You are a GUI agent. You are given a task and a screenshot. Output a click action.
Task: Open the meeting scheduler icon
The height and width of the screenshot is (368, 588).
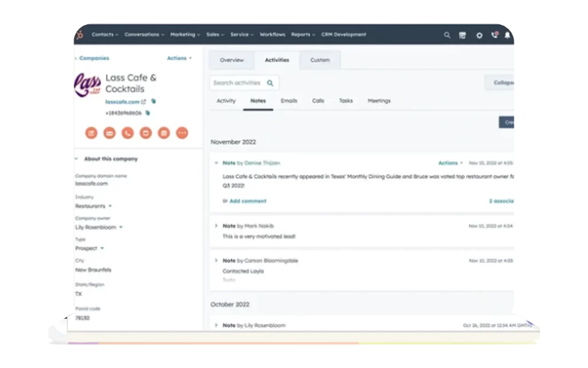tap(164, 133)
